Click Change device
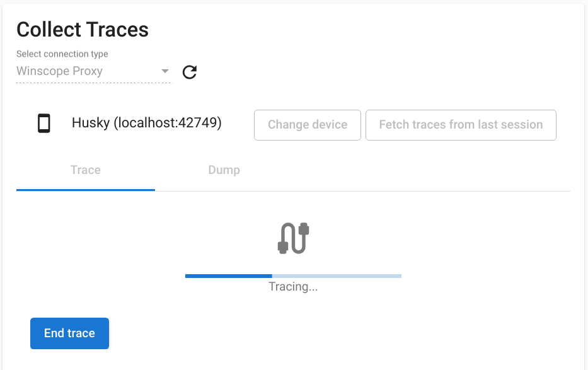The width and height of the screenshot is (588, 370). coord(307,125)
